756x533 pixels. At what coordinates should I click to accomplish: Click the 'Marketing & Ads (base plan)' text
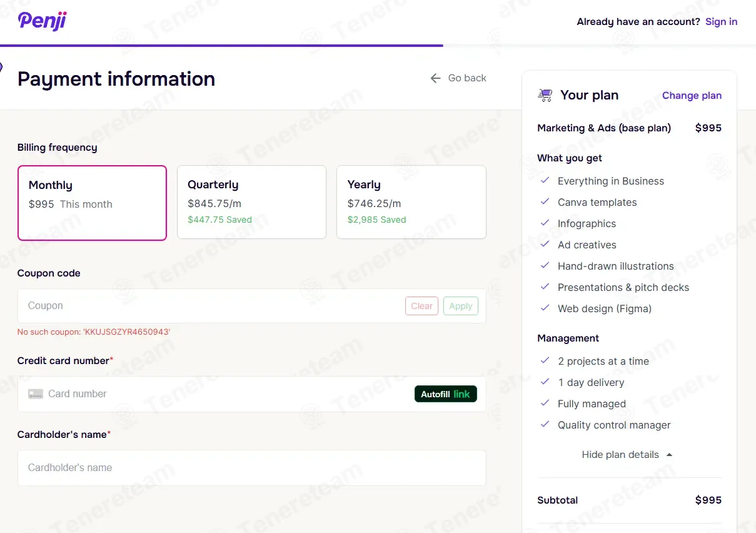pyautogui.click(x=604, y=128)
